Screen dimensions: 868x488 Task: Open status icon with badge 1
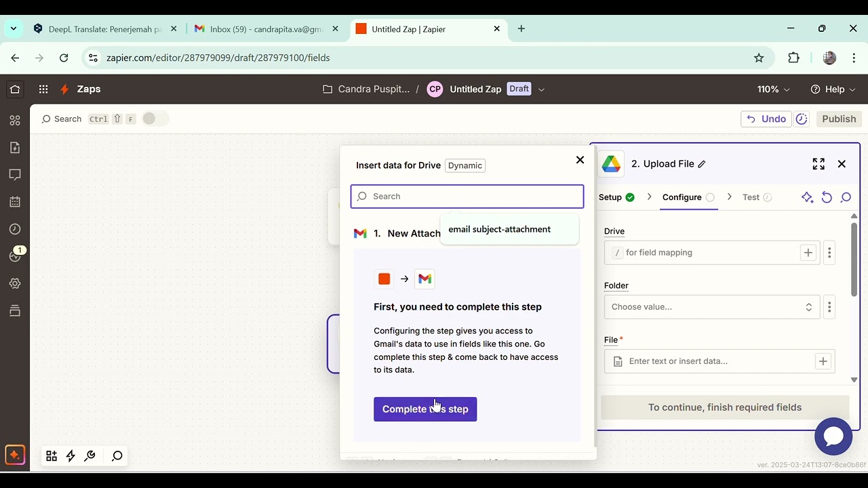[x=16, y=255]
